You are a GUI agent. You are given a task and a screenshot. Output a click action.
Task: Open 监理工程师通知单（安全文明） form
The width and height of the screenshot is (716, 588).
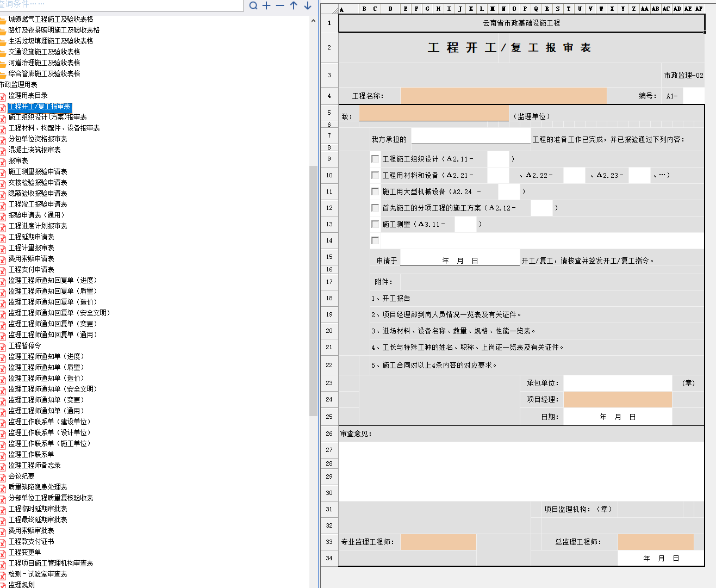pyautogui.click(x=53, y=389)
